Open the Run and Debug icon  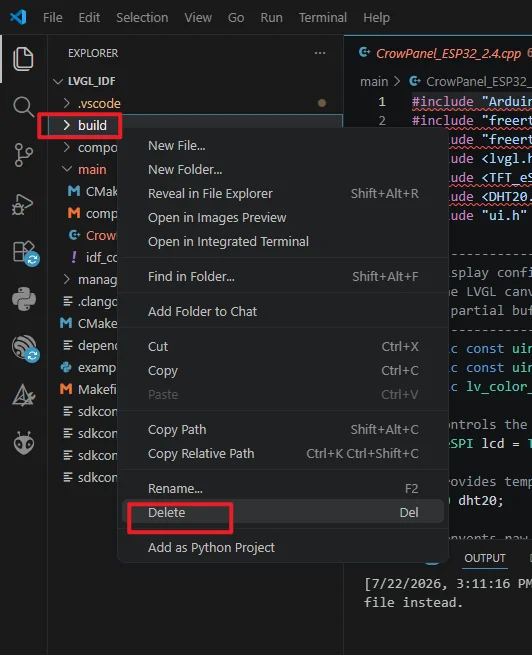coord(23,204)
